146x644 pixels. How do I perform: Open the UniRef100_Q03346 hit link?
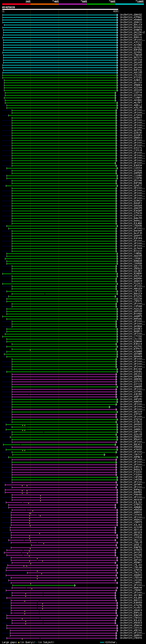coord(131,170)
